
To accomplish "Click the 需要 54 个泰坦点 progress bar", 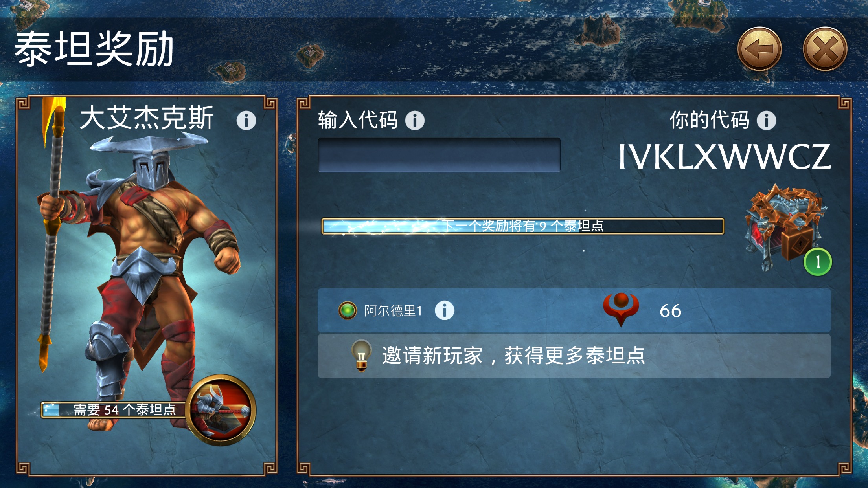I will pos(115,410).
